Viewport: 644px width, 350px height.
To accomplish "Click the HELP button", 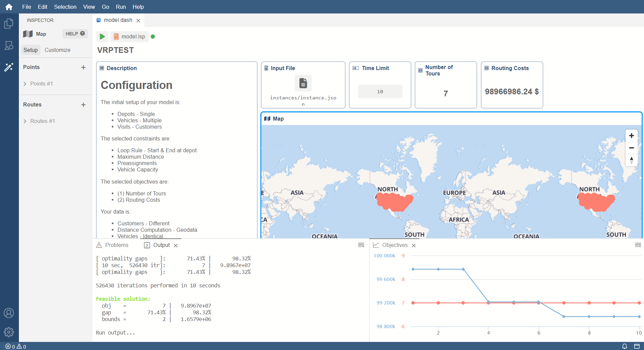I will coord(75,34).
